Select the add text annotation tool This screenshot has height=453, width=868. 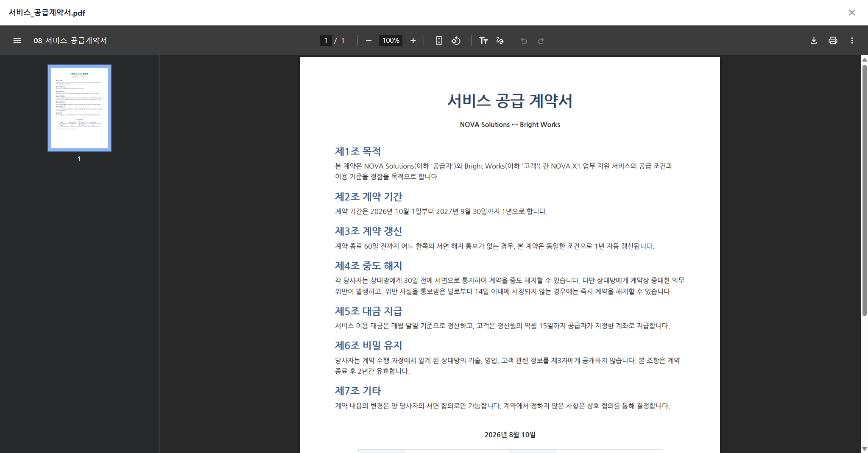click(x=483, y=41)
